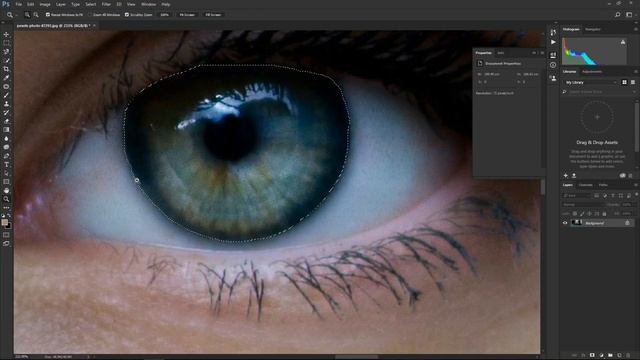Select the Rectangle shape tool

pyautogui.click(x=6, y=182)
